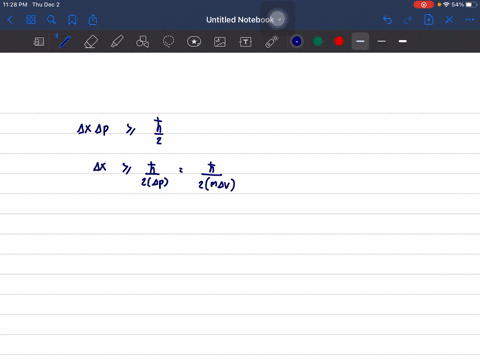Tap the battery indicator in status bar
Image resolution: width=480 pixels, height=360 pixels.
coord(471,5)
